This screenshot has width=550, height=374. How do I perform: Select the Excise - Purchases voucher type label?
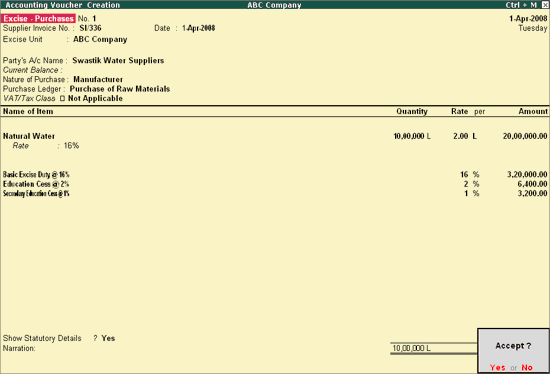38,19
